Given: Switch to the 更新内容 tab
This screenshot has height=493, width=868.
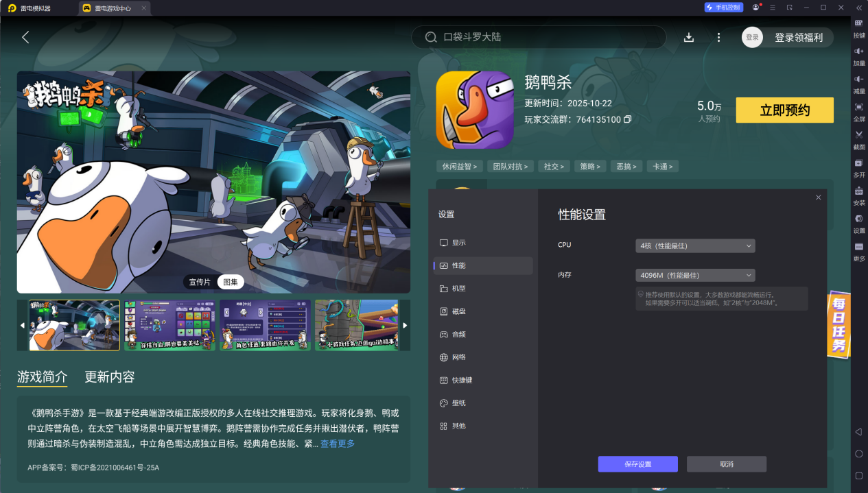Looking at the screenshot, I should (110, 377).
